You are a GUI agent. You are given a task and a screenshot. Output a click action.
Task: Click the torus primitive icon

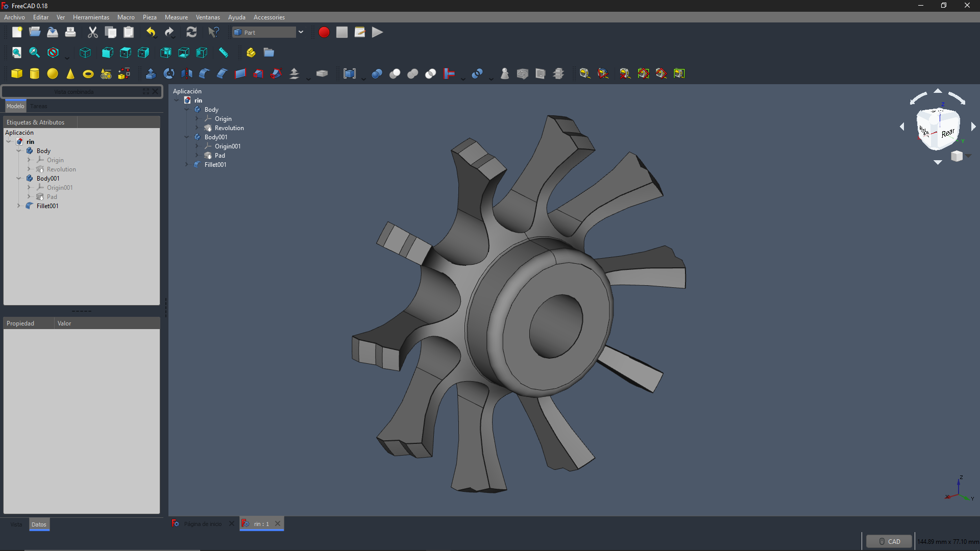pyautogui.click(x=88, y=73)
